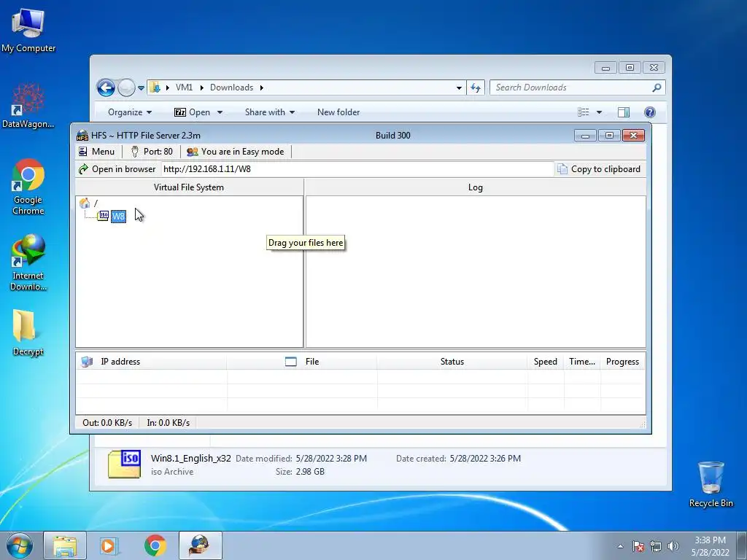Image resolution: width=747 pixels, height=560 pixels.
Task: Click the Show desktop strip beside the taskbar clock
Action: (x=742, y=545)
